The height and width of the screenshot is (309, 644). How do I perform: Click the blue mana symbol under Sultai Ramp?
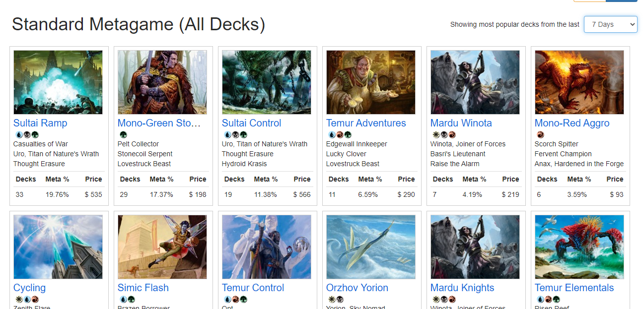coord(18,134)
